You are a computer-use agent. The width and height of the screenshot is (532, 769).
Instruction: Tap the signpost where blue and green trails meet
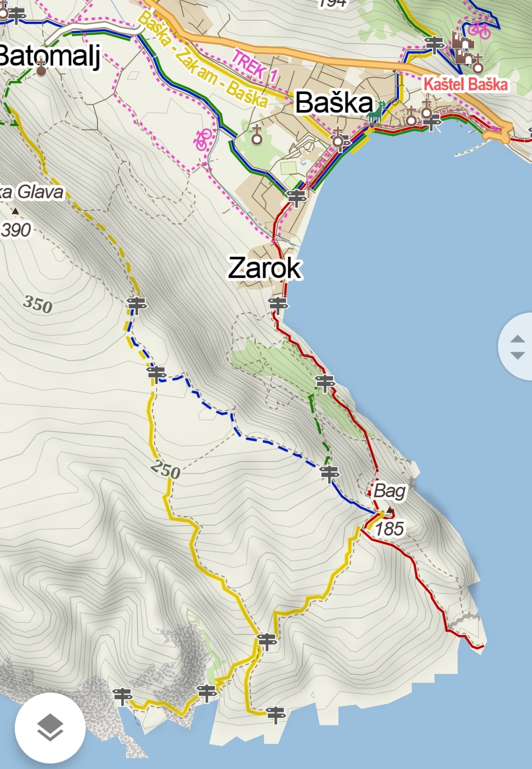click(x=329, y=473)
